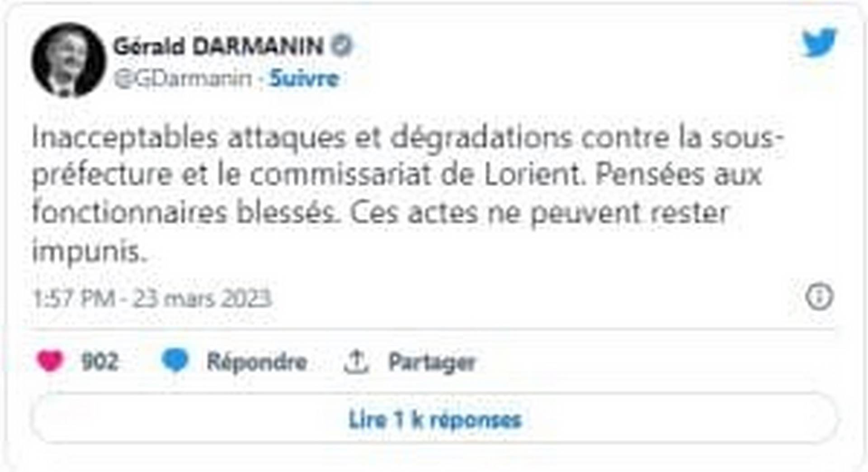This screenshot has height=472, width=868.
Task: Click the verified badge beside DARMANIN
Action: click(342, 46)
